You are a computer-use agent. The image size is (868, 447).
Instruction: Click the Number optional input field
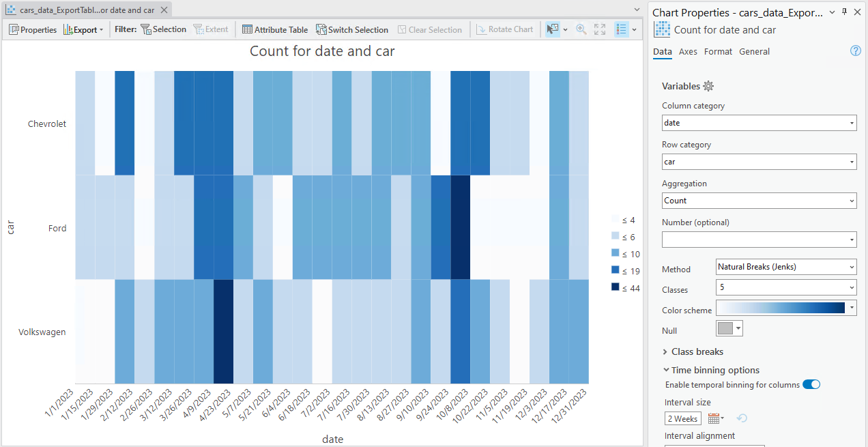tap(759, 239)
